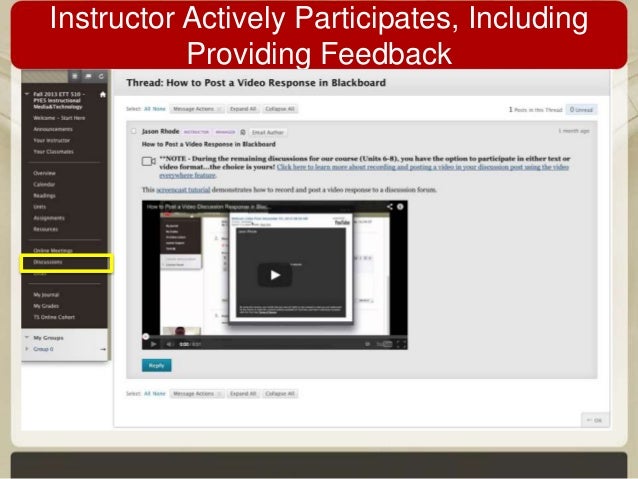Click the YouTube logo in the player bar

coord(385,344)
